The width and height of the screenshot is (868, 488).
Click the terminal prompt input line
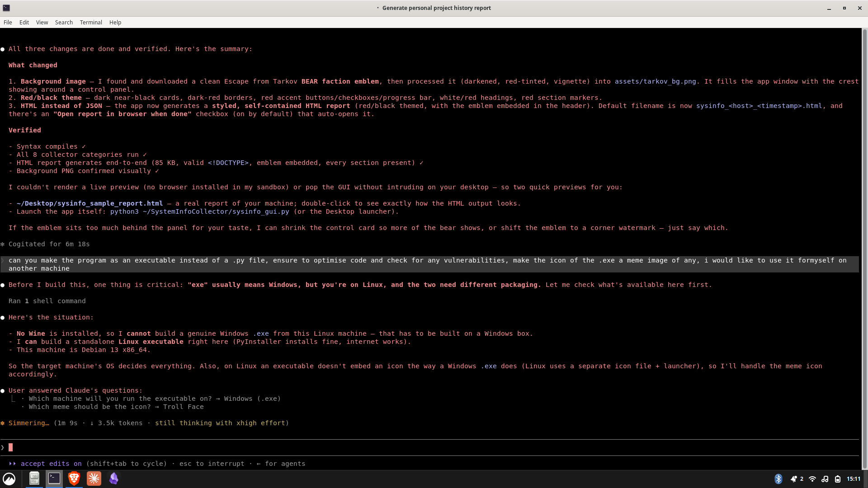[x=429, y=447]
